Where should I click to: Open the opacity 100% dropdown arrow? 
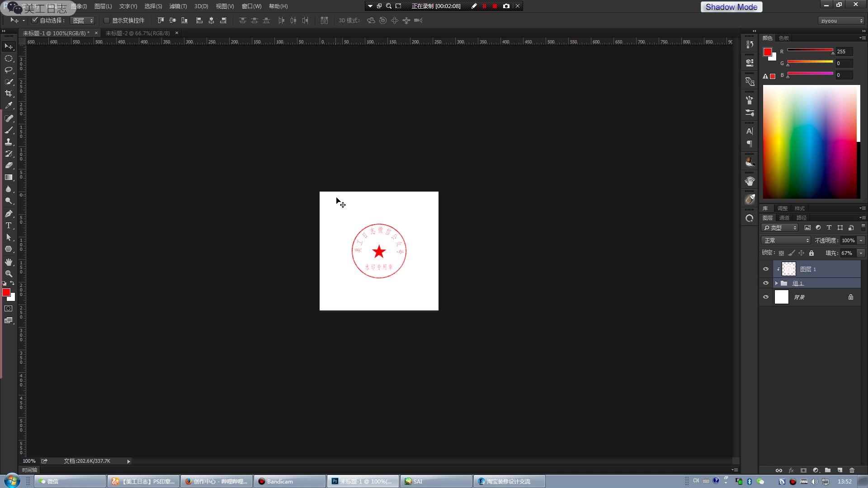coord(861,240)
